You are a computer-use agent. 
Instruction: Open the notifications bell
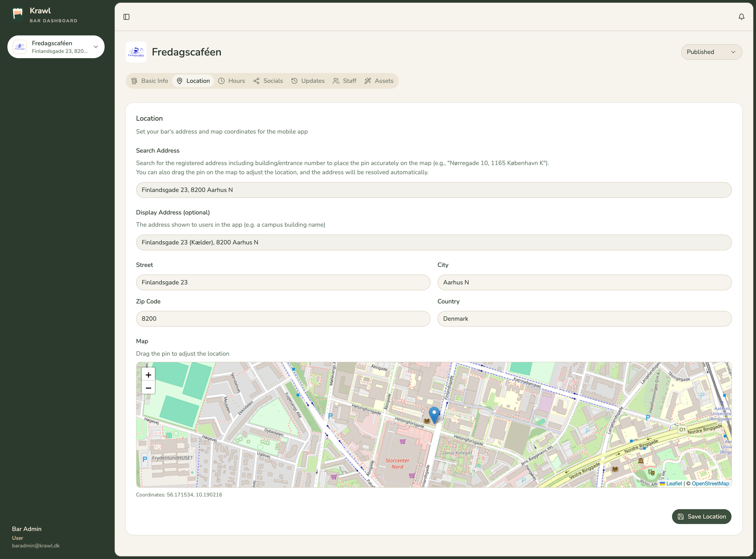tap(741, 17)
